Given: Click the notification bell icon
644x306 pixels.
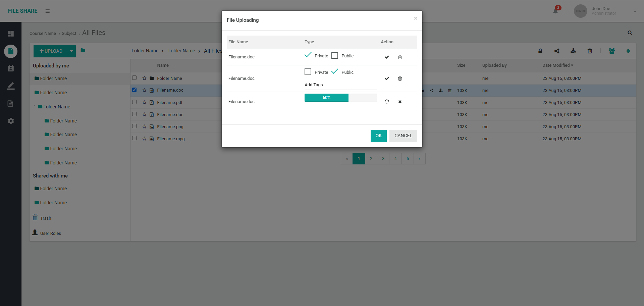Looking at the screenshot, I should (555, 11).
